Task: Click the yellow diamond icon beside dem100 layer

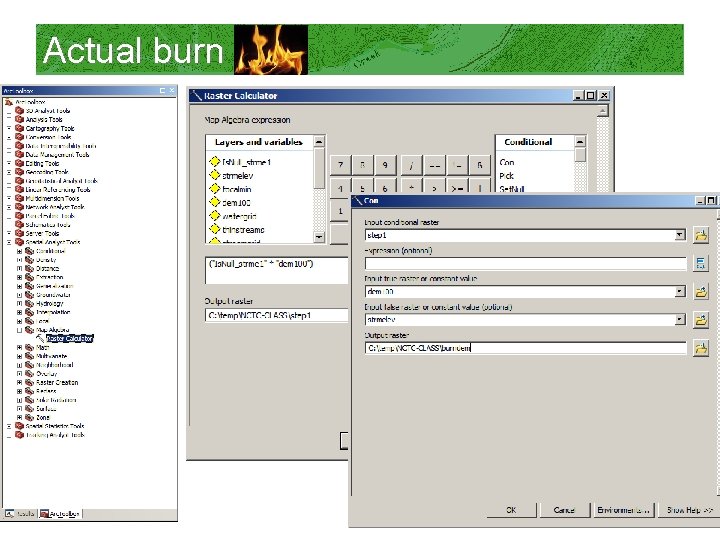Action: (214, 202)
